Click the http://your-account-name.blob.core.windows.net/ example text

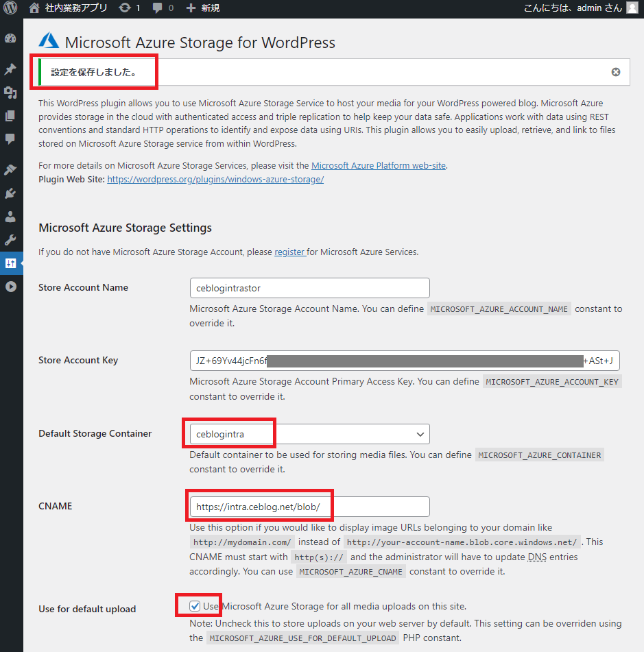pyautogui.click(x=462, y=542)
